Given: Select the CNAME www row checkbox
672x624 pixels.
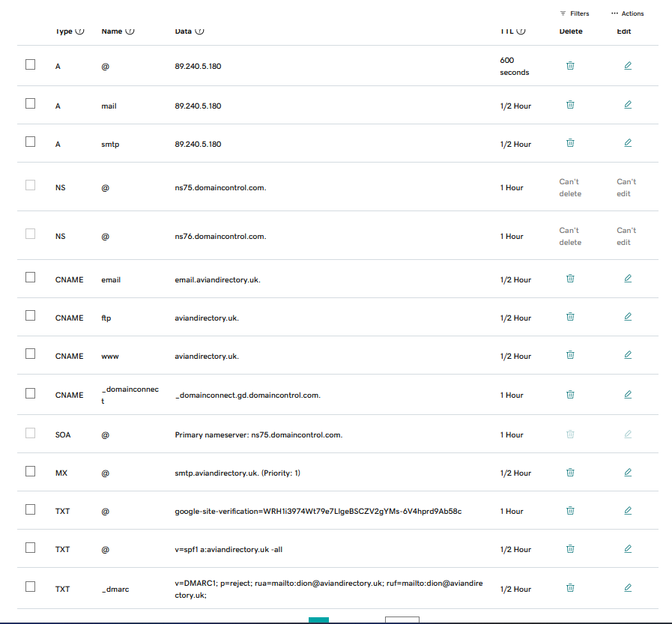Looking at the screenshot, I should click(x=31, y=354).
